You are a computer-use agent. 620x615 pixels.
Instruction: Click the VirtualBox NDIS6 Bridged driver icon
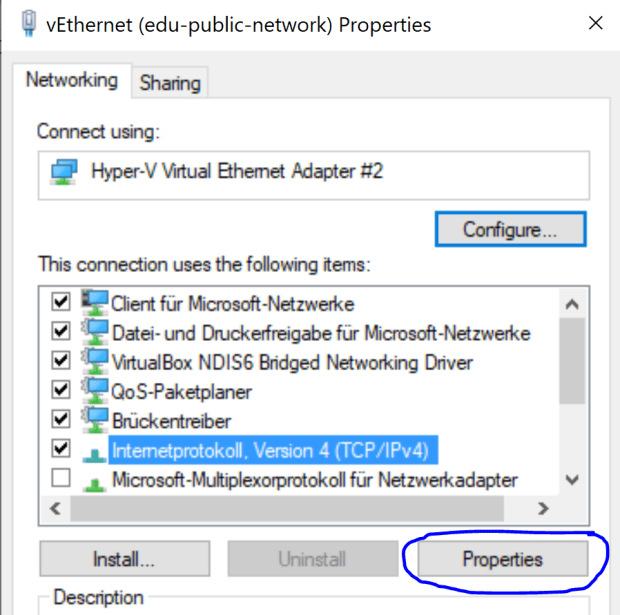96,361
